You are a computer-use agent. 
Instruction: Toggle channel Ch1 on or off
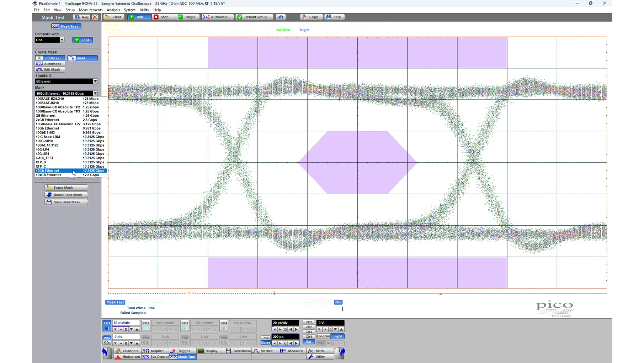(107, 326)
